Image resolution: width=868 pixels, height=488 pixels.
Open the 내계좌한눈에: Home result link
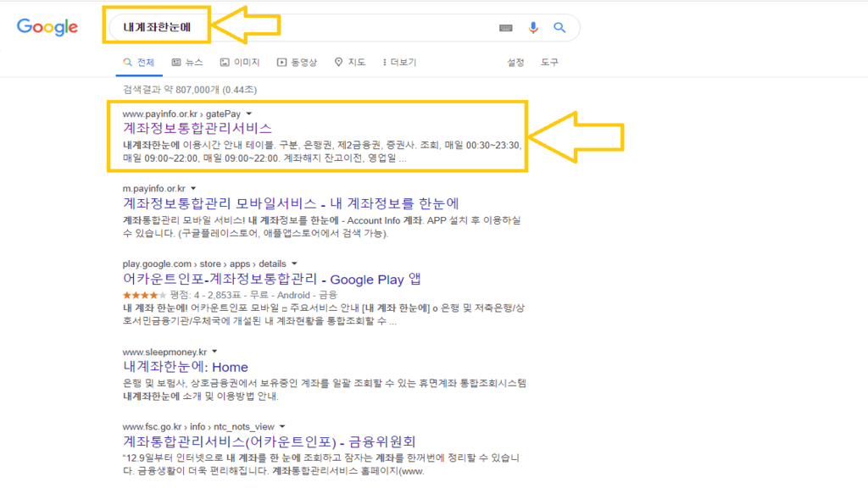click(x=186, y=367)
